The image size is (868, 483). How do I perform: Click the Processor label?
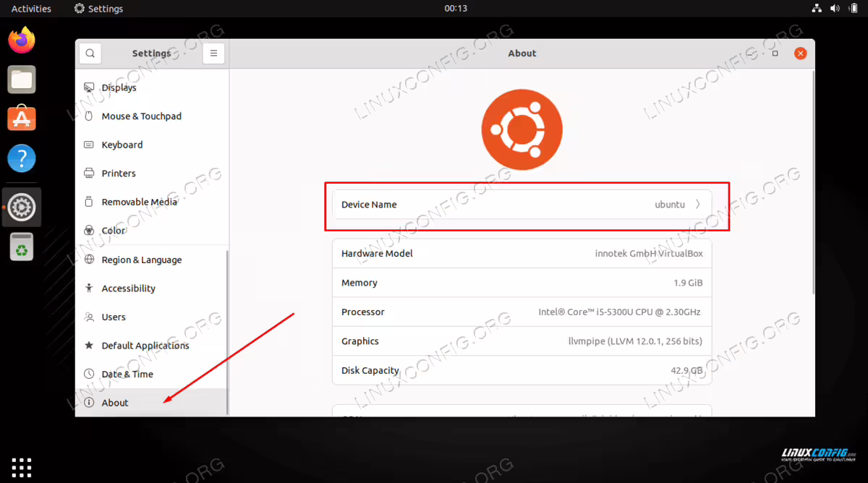tap(363, 312)
